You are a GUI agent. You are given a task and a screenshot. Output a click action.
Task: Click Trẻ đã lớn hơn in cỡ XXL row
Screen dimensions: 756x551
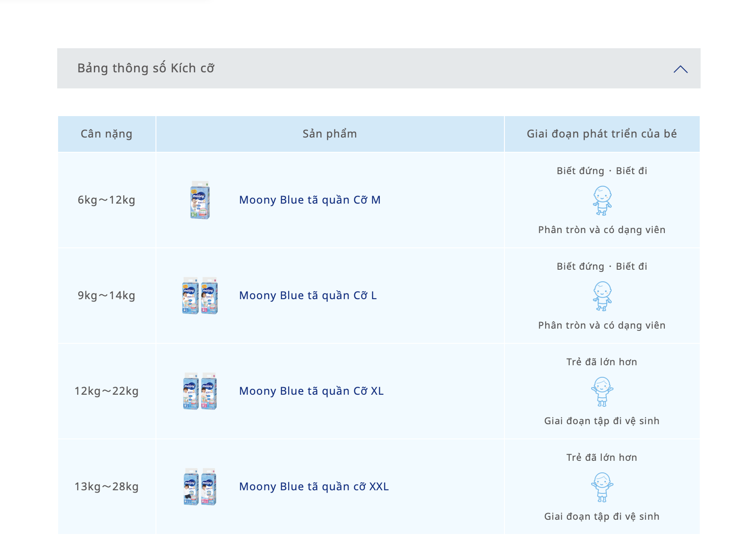pyautogui.click(x=602, y=458)
